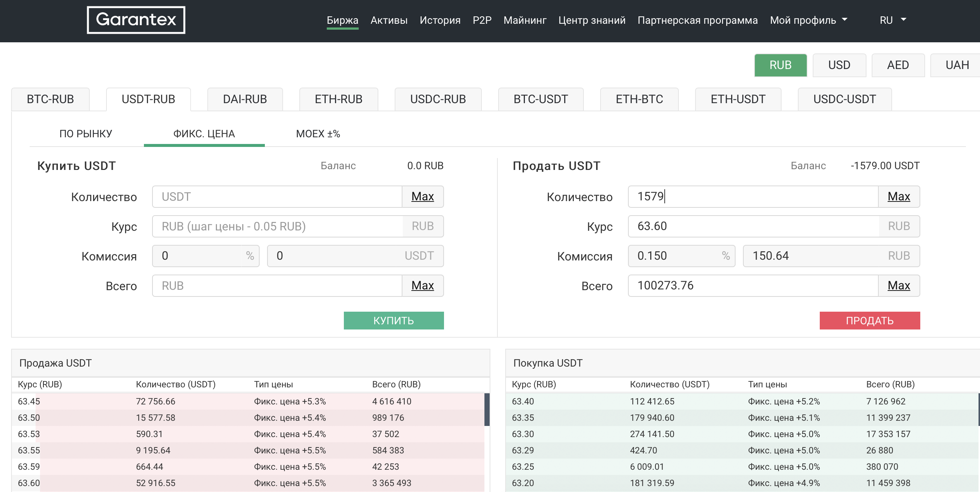Select buy order quantity 274 141.50
This screenshot has height=492, width=980.
coord(652,434)
